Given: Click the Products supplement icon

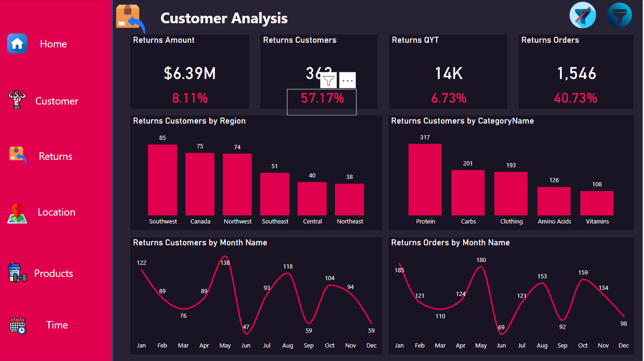Looking at the screenshot, I should [17, 272].
